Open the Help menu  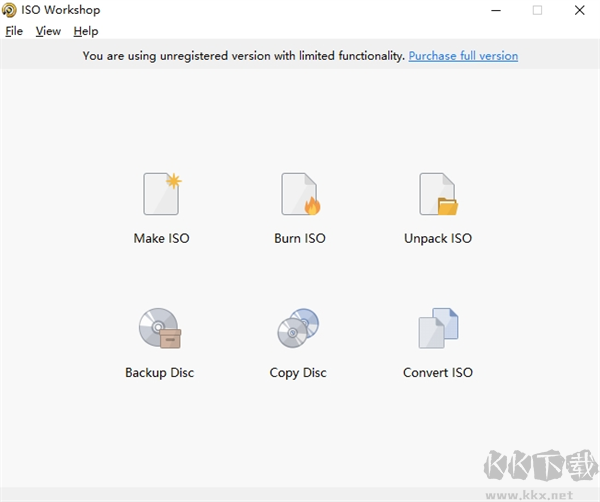(x=86, y=31)
